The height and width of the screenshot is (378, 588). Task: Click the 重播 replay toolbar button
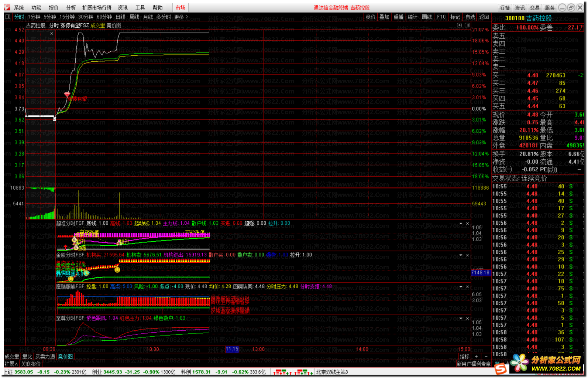398,17
